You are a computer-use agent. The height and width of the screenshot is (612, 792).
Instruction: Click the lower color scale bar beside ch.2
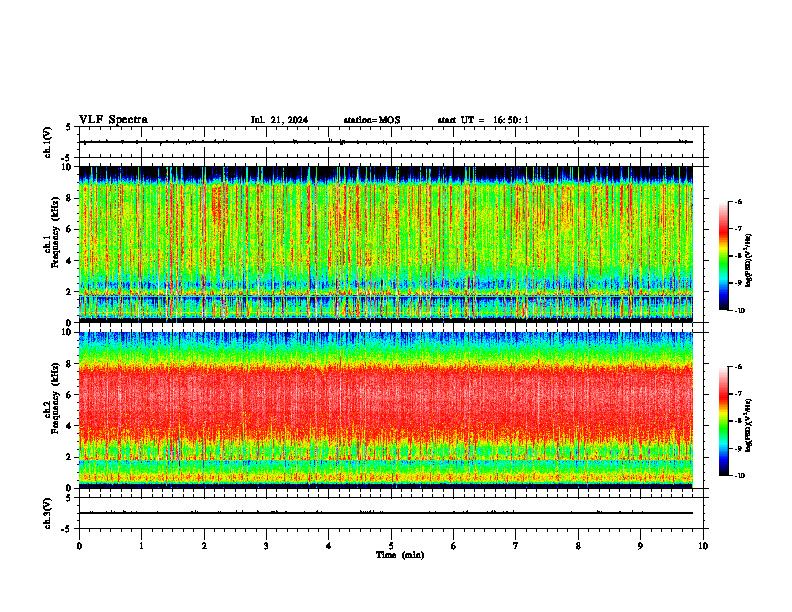pyautogui.click(x=723, y=421)
